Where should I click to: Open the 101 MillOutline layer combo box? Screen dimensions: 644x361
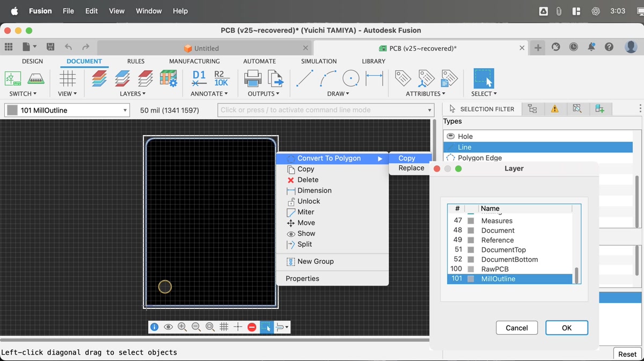coord(67,110)
